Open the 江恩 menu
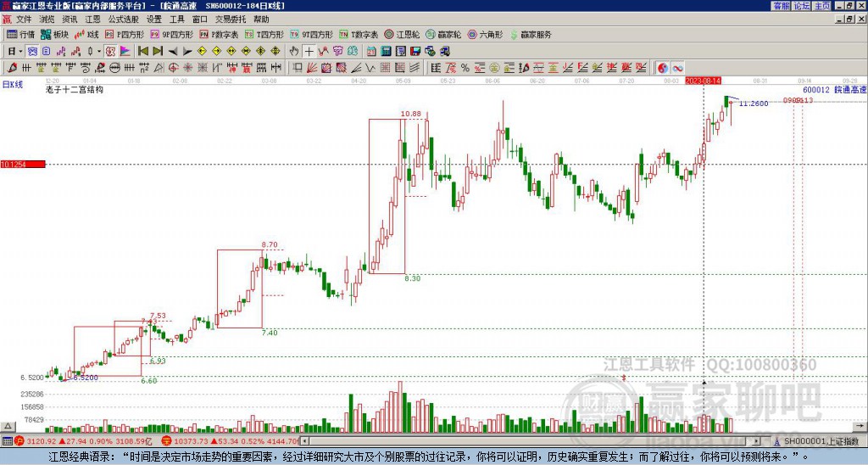 click(93, 20)
